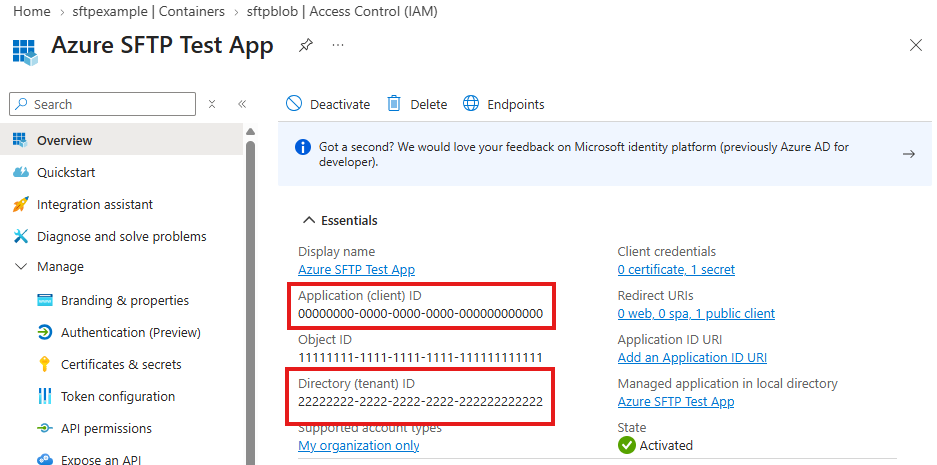Screen dimensions: 937x465
Task: Click the Application (client) ID value
Action: click(421, 314)
